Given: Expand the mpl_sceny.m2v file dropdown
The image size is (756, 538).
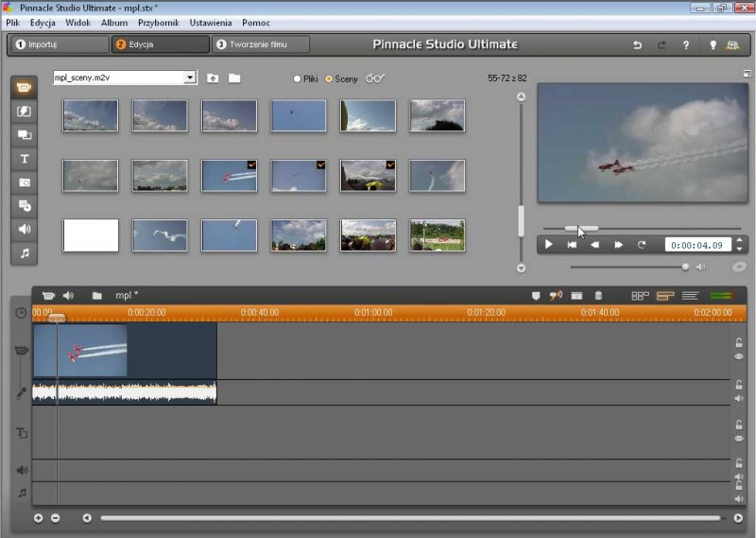Looking at the screenshot, I should coord(190,78).
